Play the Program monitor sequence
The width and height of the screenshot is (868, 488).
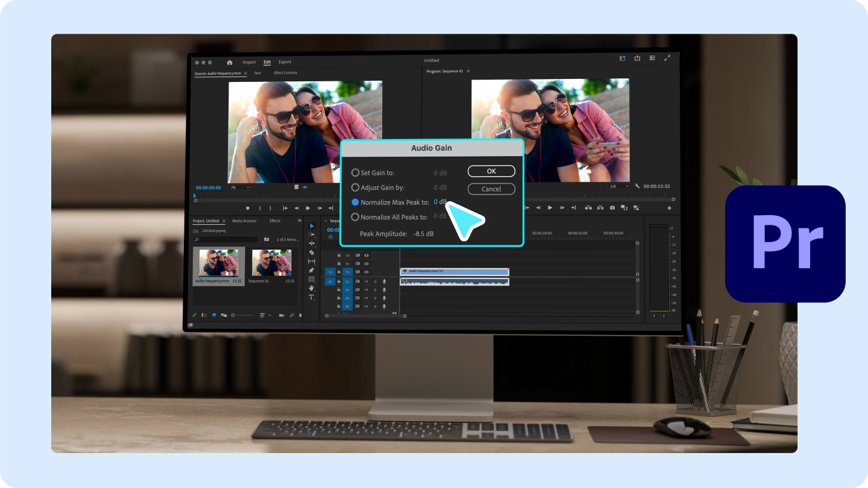pos(550,208)
